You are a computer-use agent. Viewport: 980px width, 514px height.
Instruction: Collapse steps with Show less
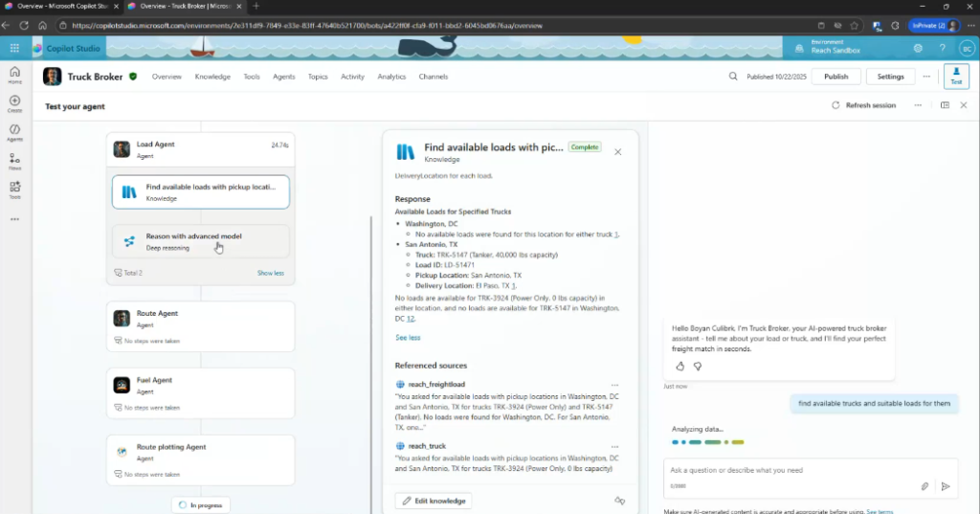[x=270, y=273]
